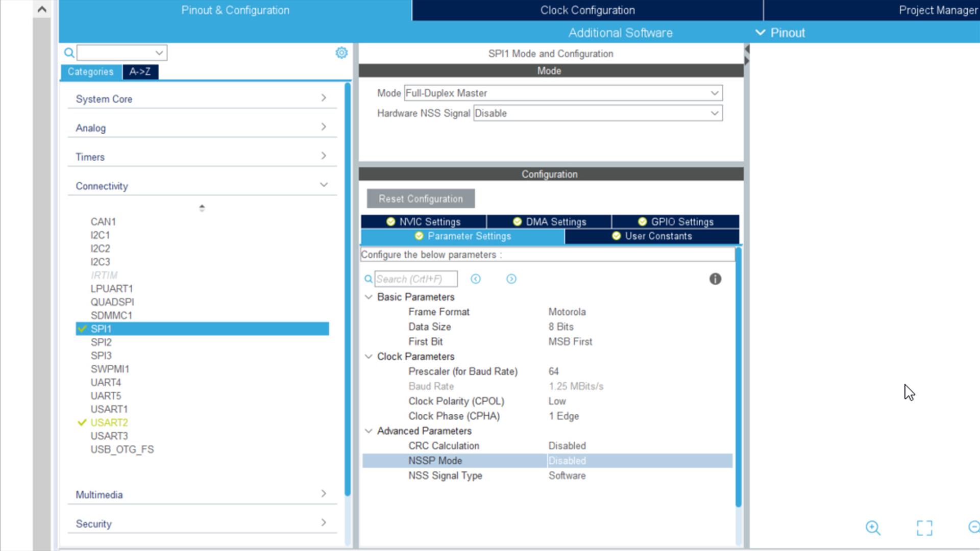Open the Mode Full-Duplex Master dropdown

pos(562,93)
